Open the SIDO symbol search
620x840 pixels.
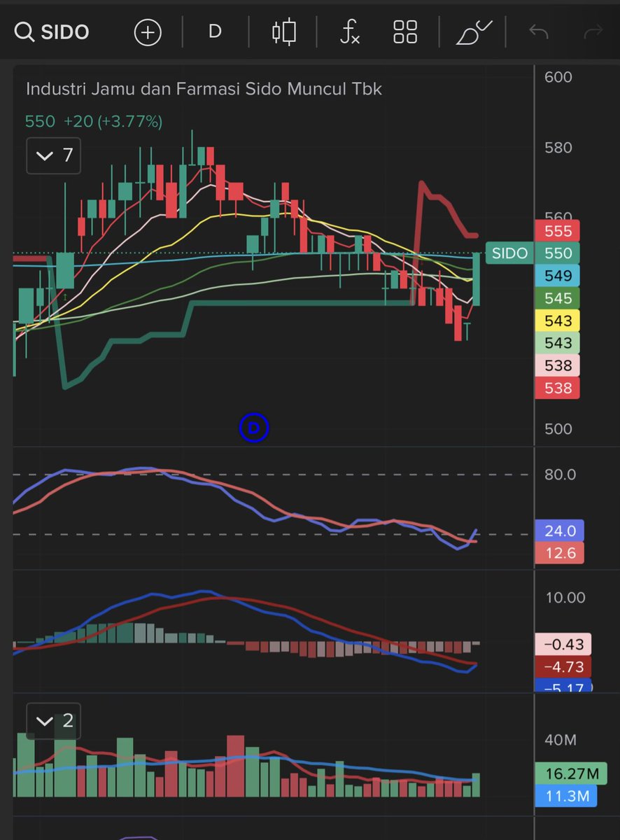click(52, 32)
